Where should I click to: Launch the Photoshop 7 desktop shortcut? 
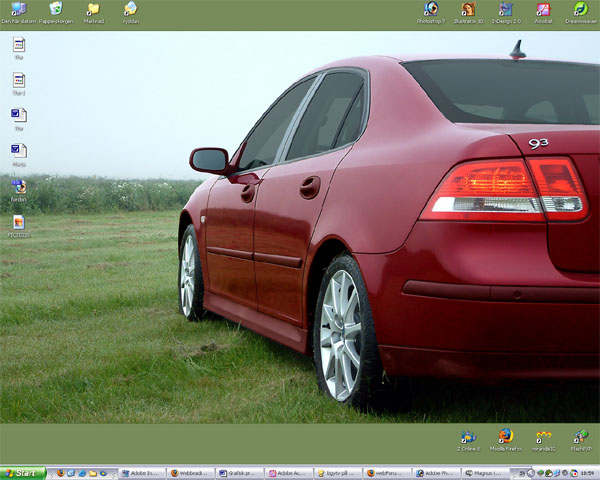click(431, 13)
